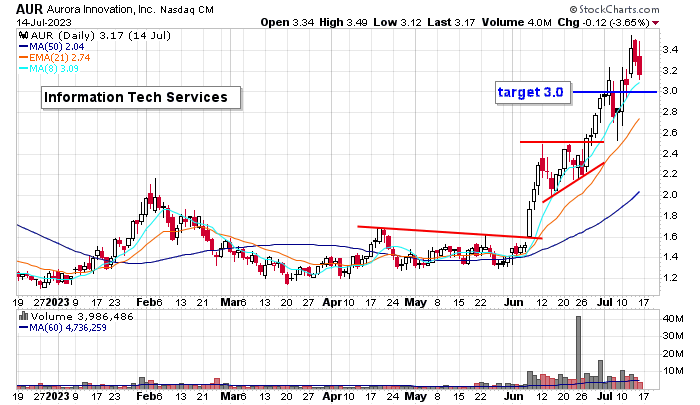Screen dimensions: 700x405
Task: Click the Jul label on price chart axis
Action: pos(604,302)
